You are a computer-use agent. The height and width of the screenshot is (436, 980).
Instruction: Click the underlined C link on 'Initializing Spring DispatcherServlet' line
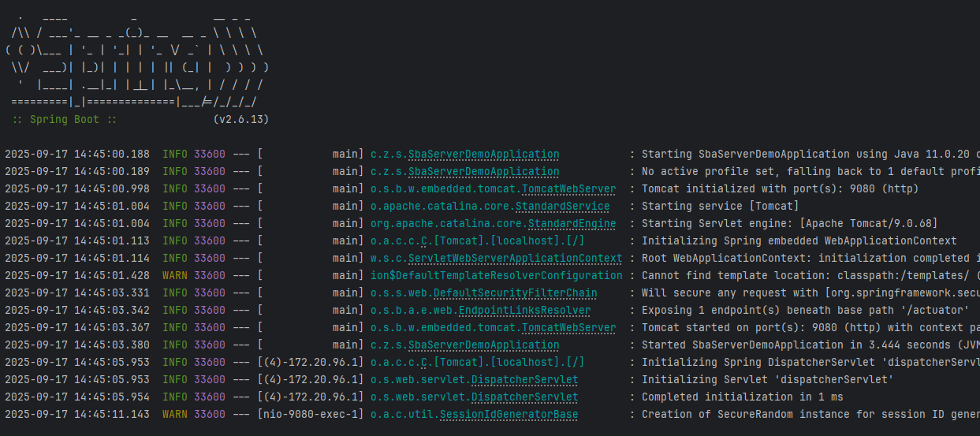pyautogui.click(x=424, y=363)
